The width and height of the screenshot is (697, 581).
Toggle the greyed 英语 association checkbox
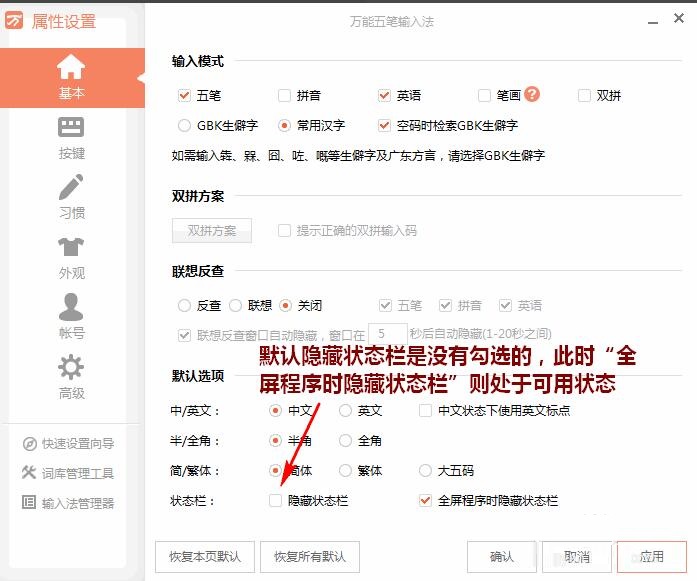(505, 305)
